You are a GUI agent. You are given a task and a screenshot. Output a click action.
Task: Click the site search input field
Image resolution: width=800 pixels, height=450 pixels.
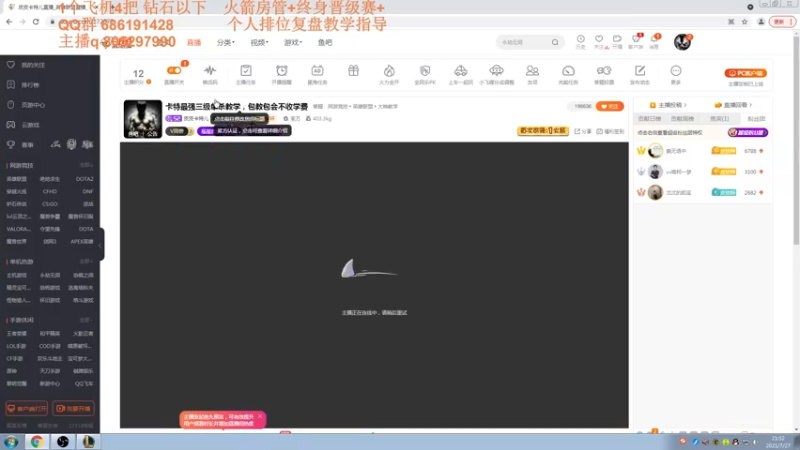tap(524, 42)
